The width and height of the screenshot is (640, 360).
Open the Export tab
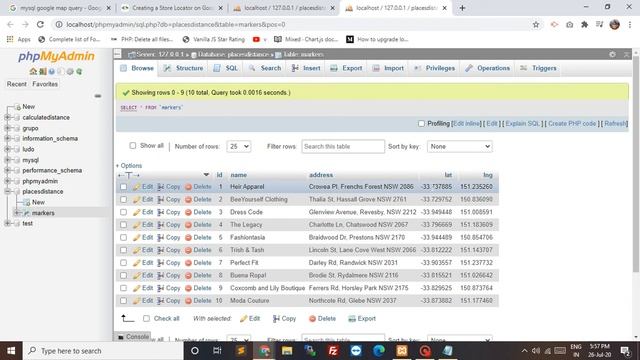[346, 68]
